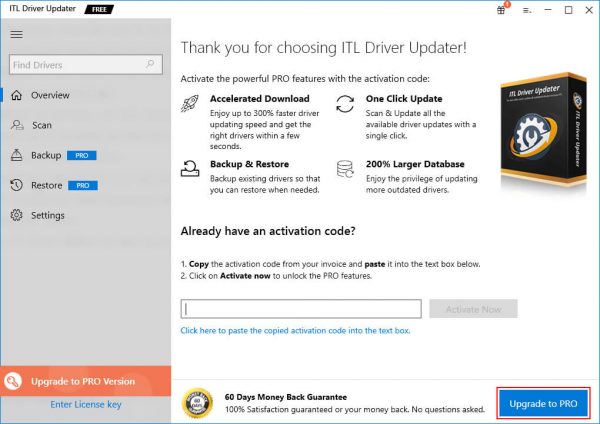Collapse the sidebar with hamburger icon

click(x=16, y=34)
